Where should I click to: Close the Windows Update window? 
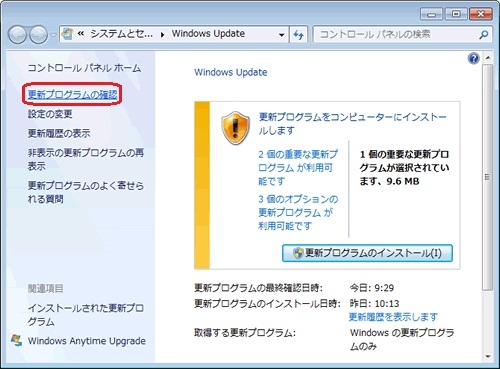(480, 14)
